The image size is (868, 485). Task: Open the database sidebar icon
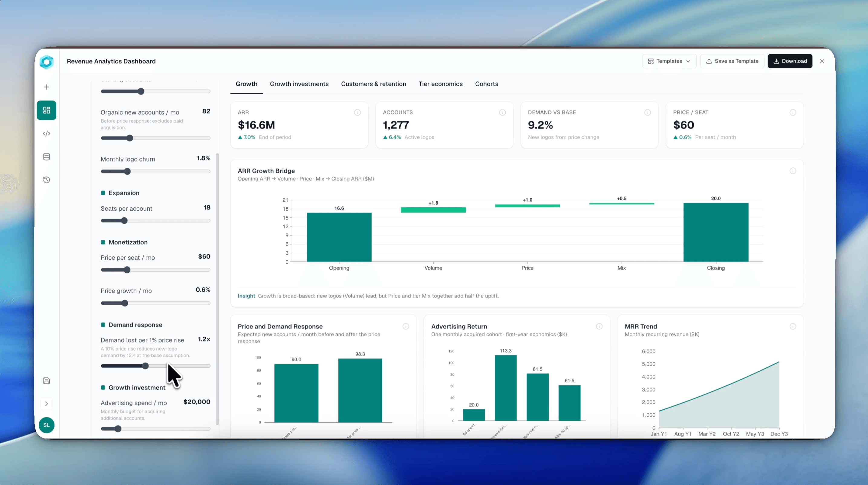[x=47, y=157]
